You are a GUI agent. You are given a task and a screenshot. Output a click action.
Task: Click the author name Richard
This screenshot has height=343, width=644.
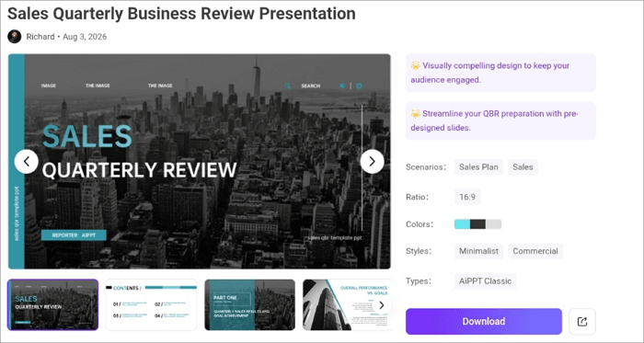pyautogui.click(x=40, y=37)
